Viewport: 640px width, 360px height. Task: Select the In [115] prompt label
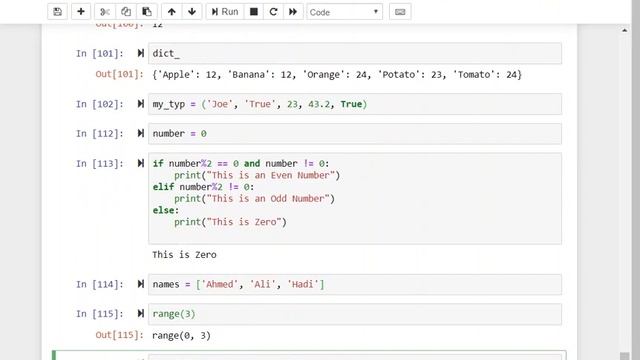(x=100, y=314)
